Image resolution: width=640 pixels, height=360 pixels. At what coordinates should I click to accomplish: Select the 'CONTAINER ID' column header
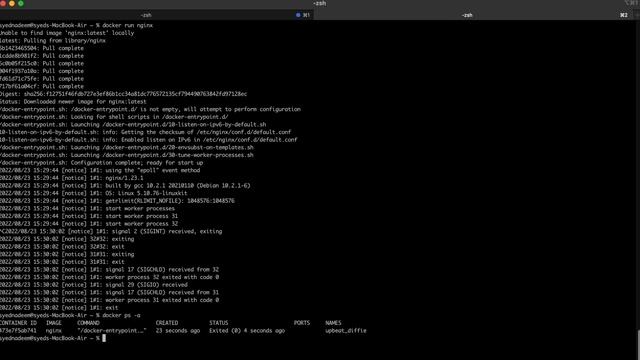point(18,323)
